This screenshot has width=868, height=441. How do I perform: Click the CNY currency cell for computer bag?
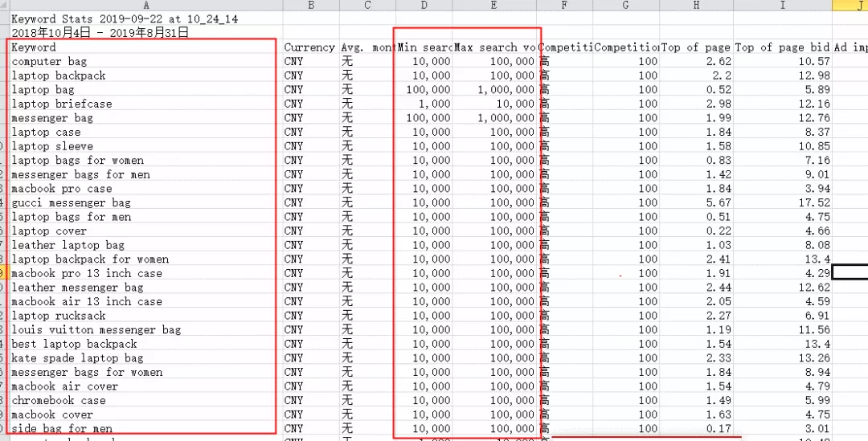[311, 61]
